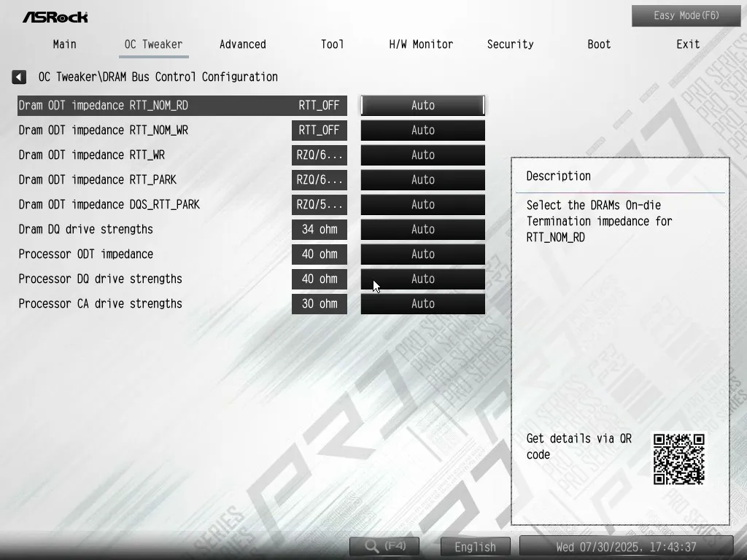Select the Processor CA drive strengths label
Screen dimensions: 747x560
pos(100,303)
